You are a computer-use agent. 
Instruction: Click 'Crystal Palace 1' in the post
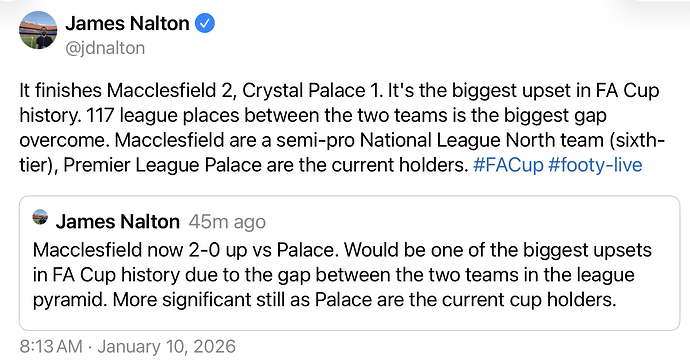[x=312, y=91]
